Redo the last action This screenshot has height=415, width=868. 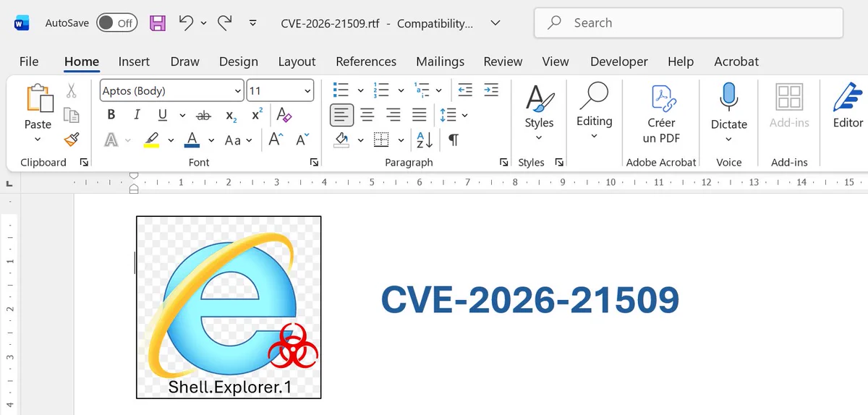point(224,23)
